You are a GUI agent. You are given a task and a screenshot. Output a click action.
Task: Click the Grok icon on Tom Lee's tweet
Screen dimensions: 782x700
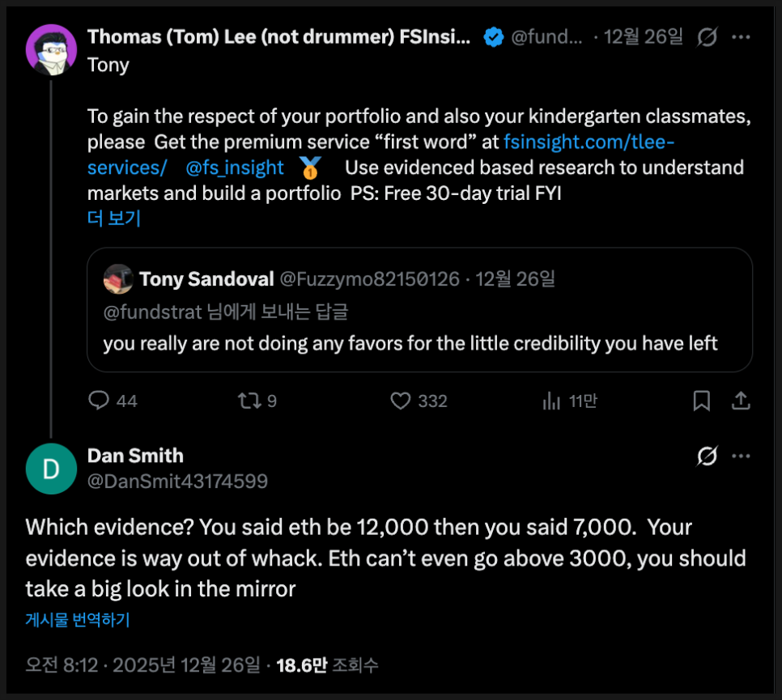click(x=707, y=37)
